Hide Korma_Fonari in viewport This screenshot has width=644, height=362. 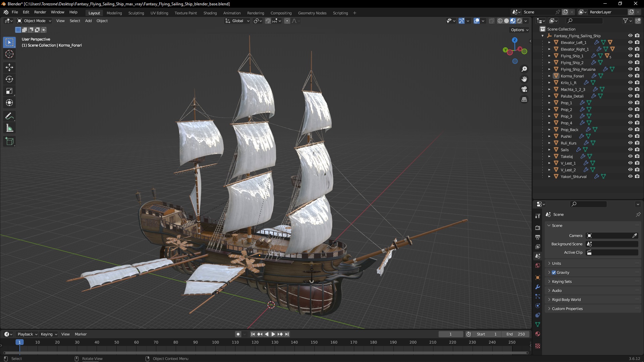630,76
